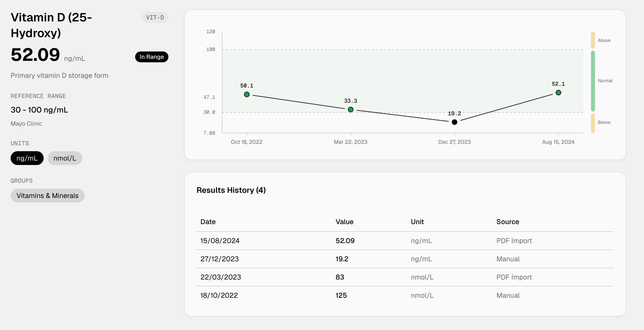Click the Source column header

(507, 222)
